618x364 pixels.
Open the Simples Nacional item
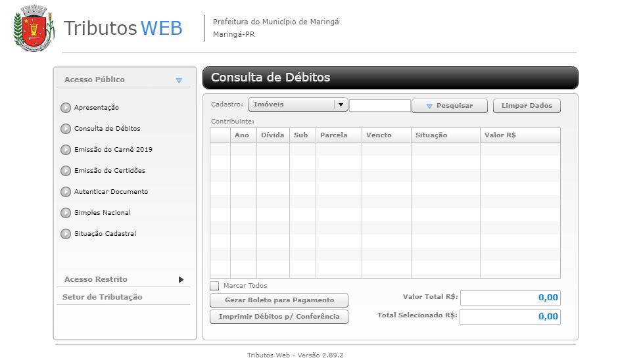pyautogui.click(x=103, y=213)
